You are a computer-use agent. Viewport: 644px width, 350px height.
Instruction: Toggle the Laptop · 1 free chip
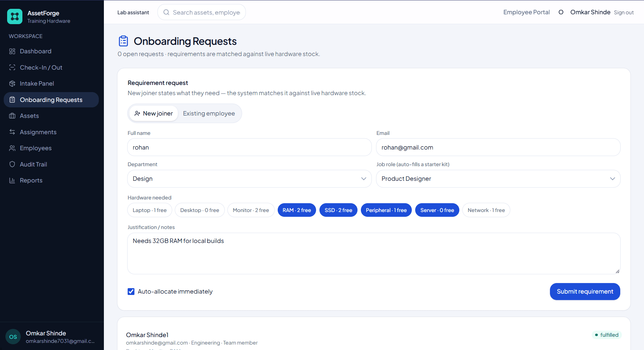point(150,210)
